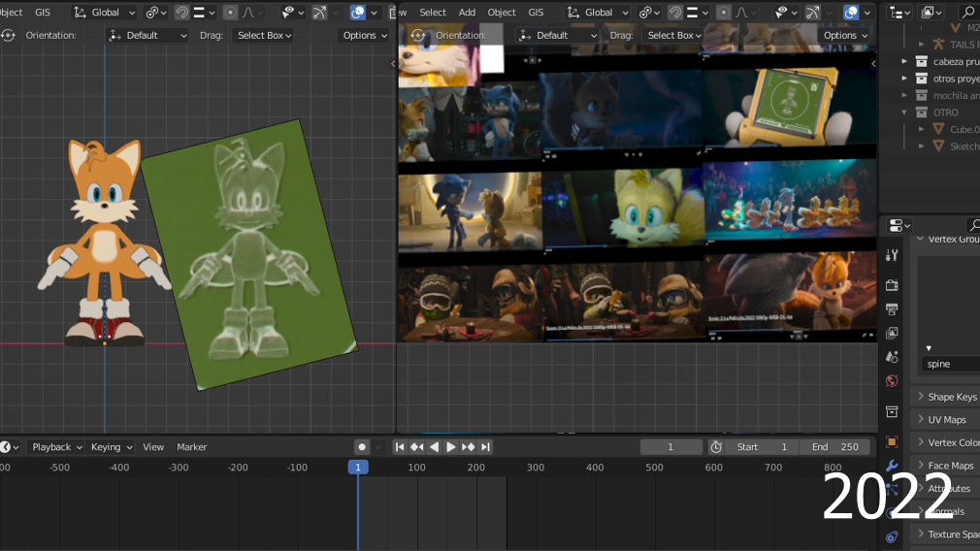Jump to the timeline start frame
This screenshot has width=980, height=551.
coord(400,447)
